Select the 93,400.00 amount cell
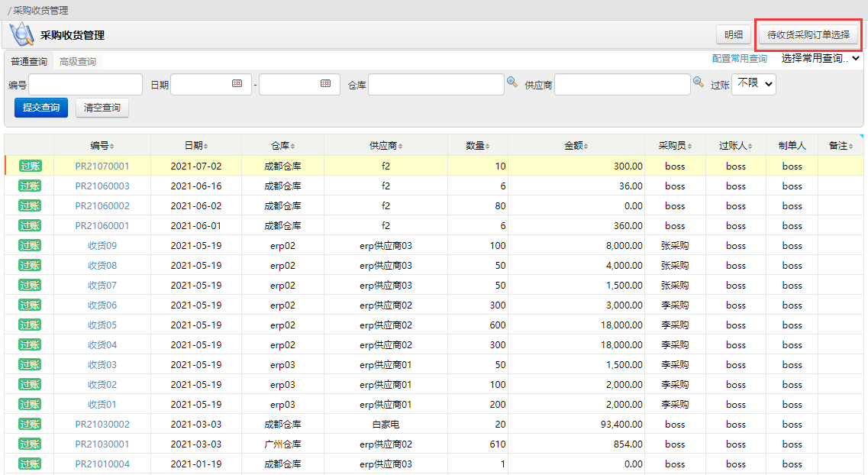868x475 pixels. tap(576, 425)
